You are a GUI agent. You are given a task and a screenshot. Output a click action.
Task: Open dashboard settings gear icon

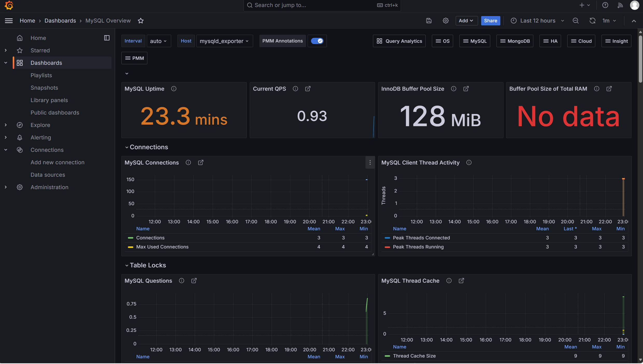(446, 21)
